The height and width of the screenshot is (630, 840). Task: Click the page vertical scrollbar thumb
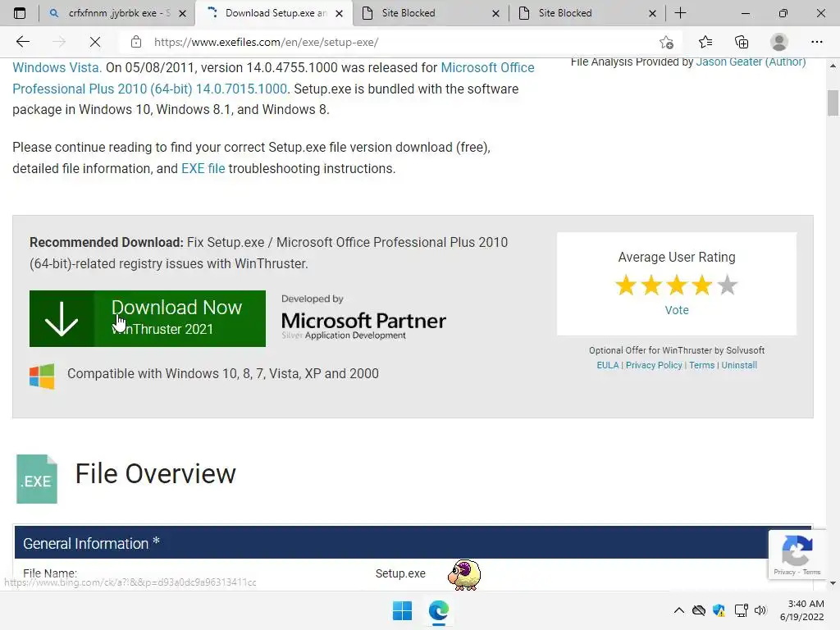pos(833,103)
